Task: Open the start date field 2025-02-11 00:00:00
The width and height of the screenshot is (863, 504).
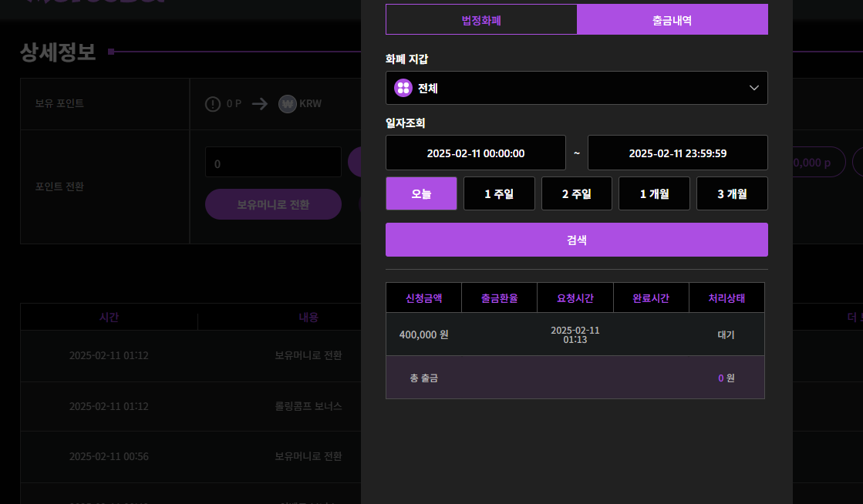Action: pos(476,153)
